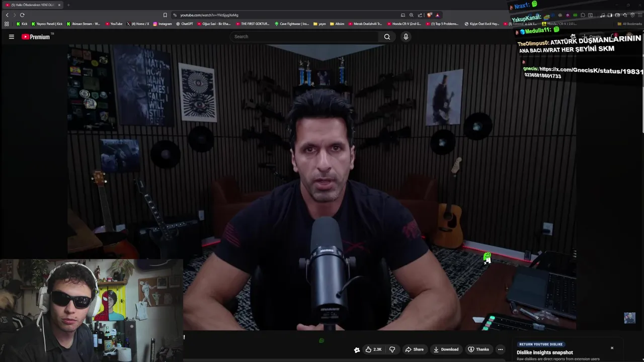Screen dimensions: 644x362
Task: Click the YouTube URL in address bar
Action: [x=209, y=15]
